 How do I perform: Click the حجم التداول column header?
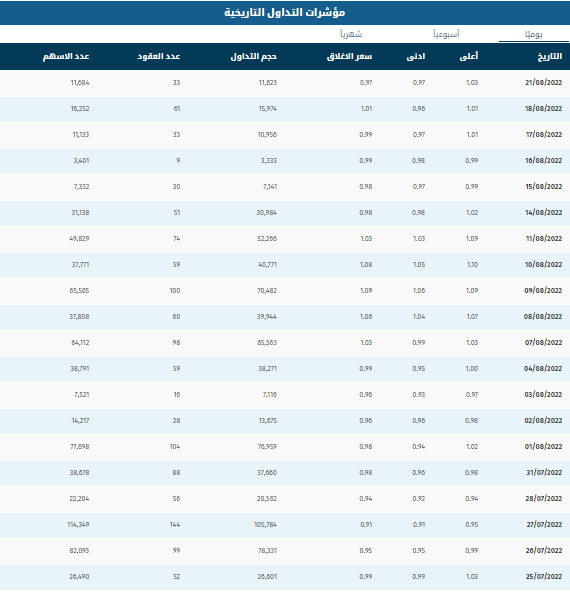pos(254,56)
